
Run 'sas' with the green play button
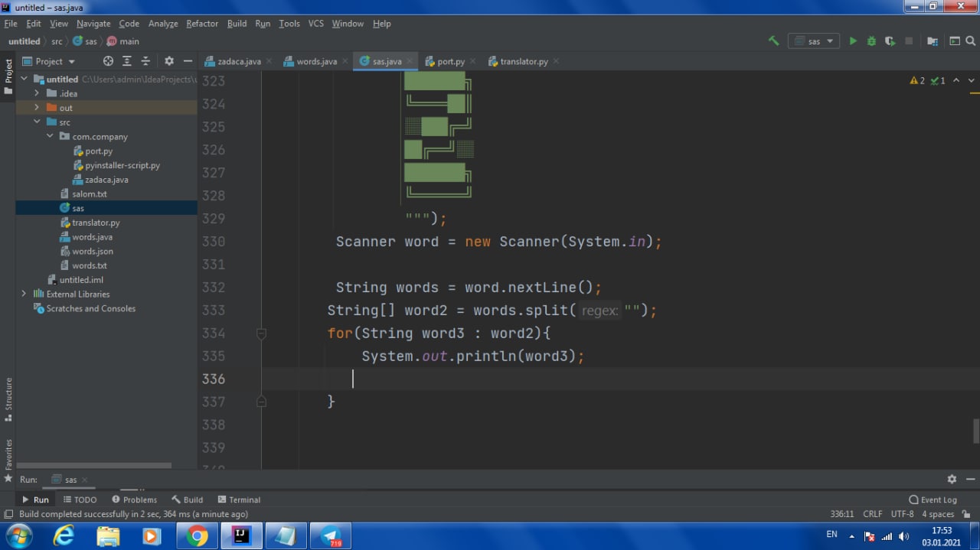853,41
